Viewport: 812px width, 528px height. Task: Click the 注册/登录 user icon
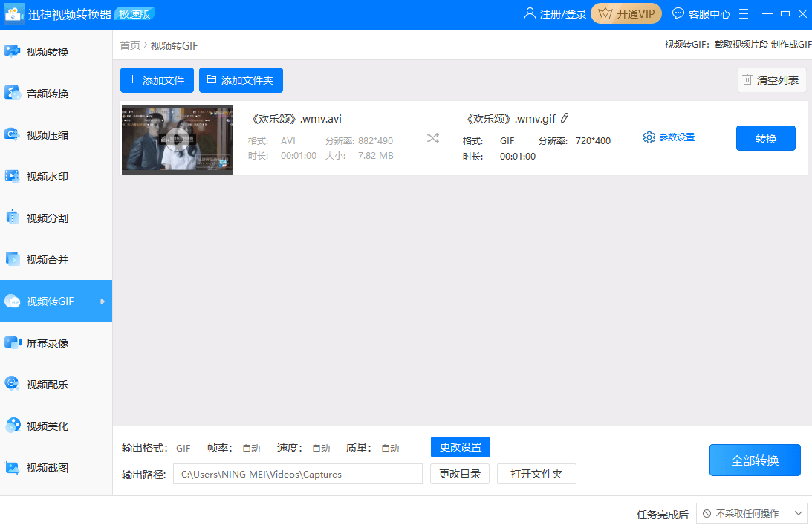pyautogui.click(x=529, y=13)
